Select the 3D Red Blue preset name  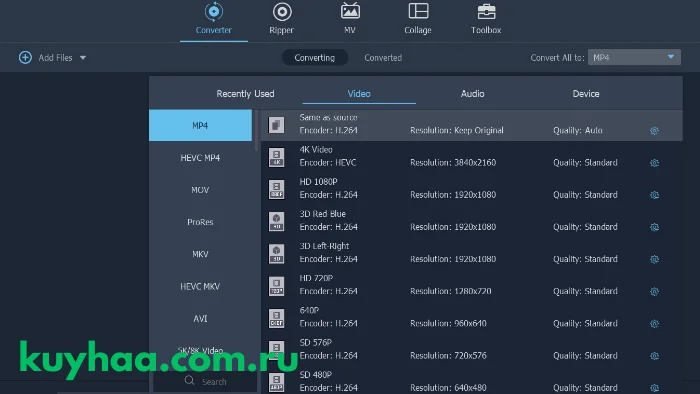point(322,214)
